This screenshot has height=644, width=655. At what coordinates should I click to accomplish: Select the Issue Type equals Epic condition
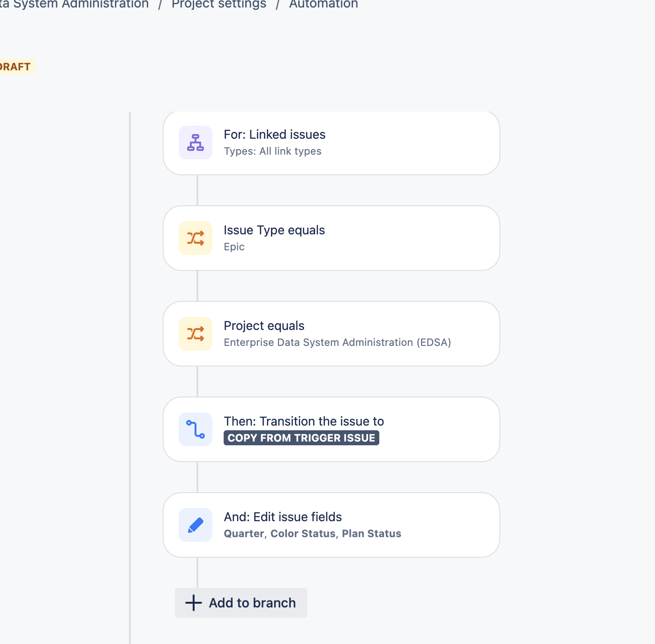coord(331,238)
